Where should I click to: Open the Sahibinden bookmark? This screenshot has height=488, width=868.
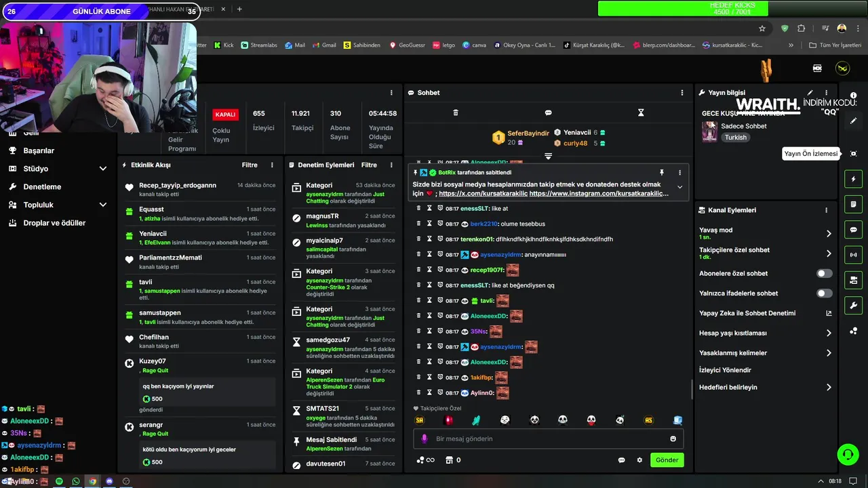point(361,45)
